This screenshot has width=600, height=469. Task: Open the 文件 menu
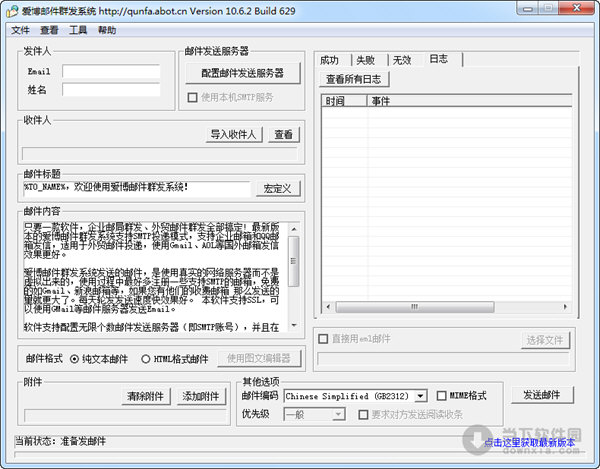pos(20,30)
